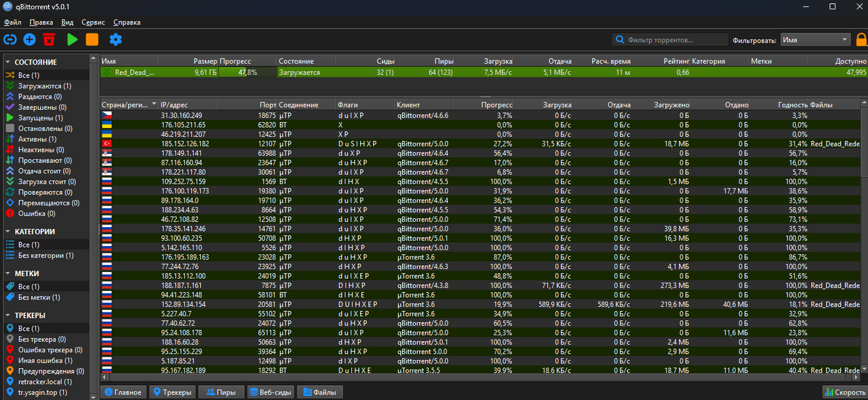Image resolution: width=868 pixels, height=400 pixels.
Task: Switch to the Трекеры tab
Action: point(172,392)
